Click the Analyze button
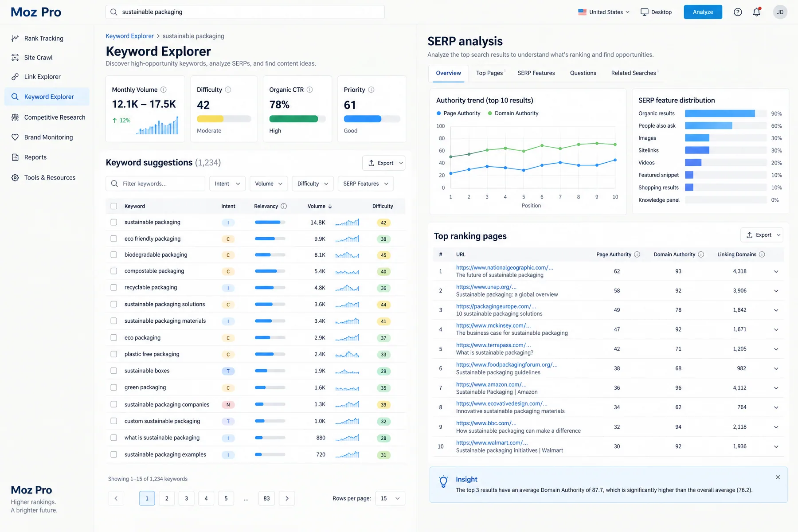 coord(703,12)
